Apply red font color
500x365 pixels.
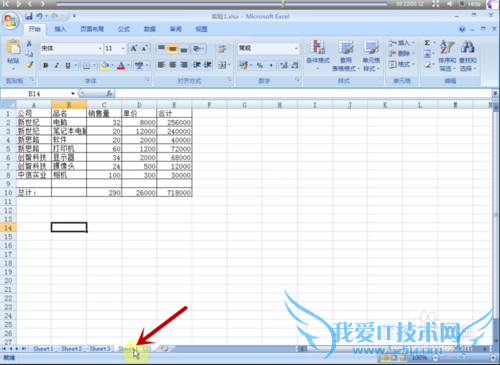point(121,65)
